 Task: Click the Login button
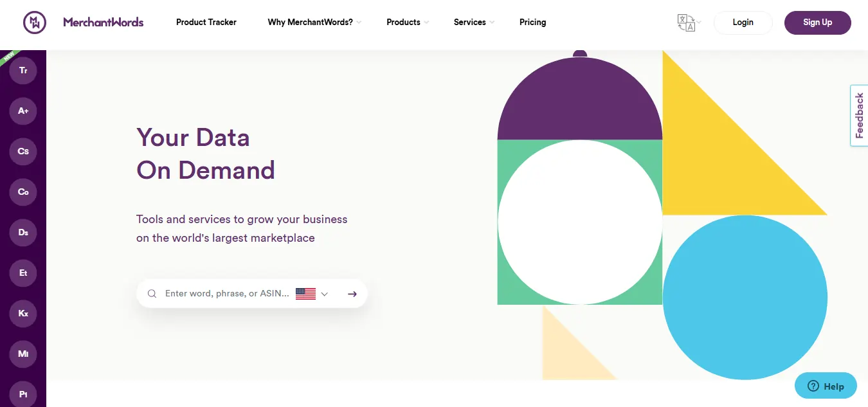[743, 22]
